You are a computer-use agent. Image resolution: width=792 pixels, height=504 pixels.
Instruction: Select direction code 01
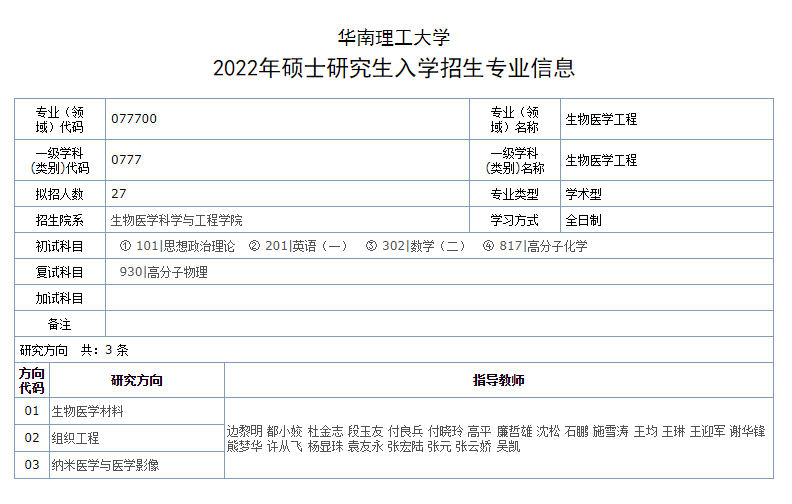pos(32,411)
